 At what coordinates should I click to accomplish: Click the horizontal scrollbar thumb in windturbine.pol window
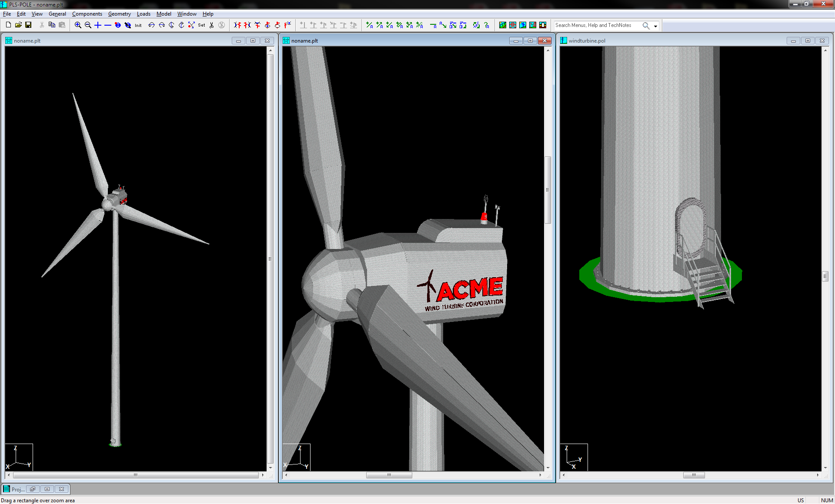(694, 475)
